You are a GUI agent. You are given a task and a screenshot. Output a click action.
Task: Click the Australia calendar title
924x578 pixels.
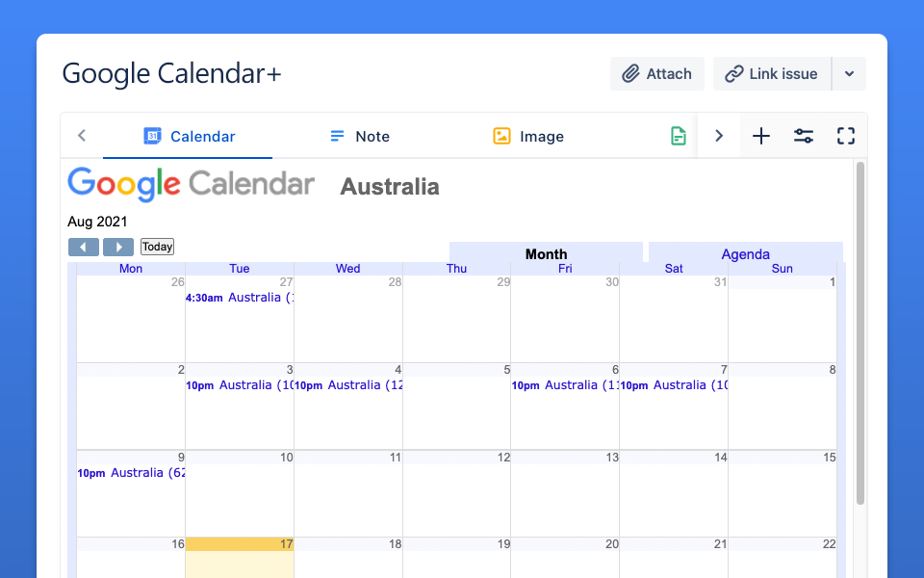390,186
